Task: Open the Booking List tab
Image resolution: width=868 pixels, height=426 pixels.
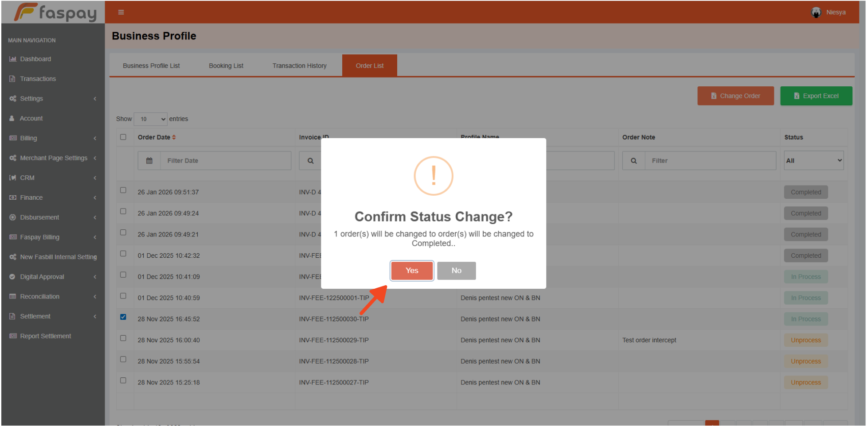Action: coord(226,66)
